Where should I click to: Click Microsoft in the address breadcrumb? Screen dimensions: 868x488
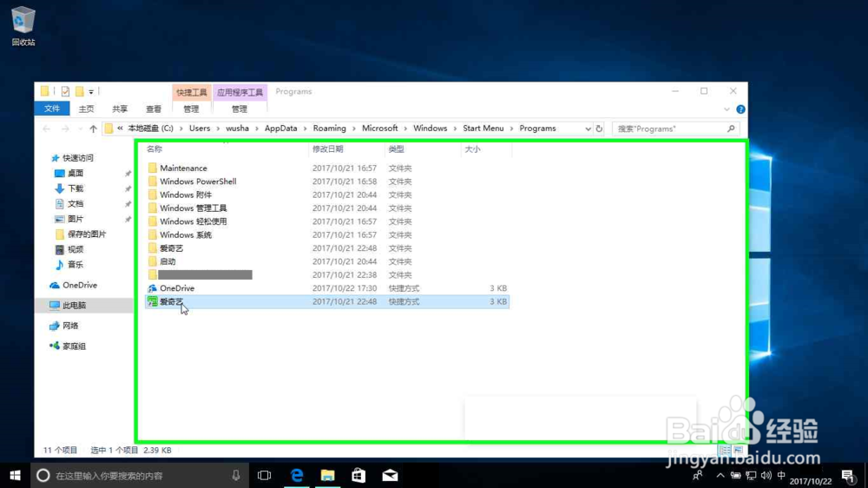[380, 128]
